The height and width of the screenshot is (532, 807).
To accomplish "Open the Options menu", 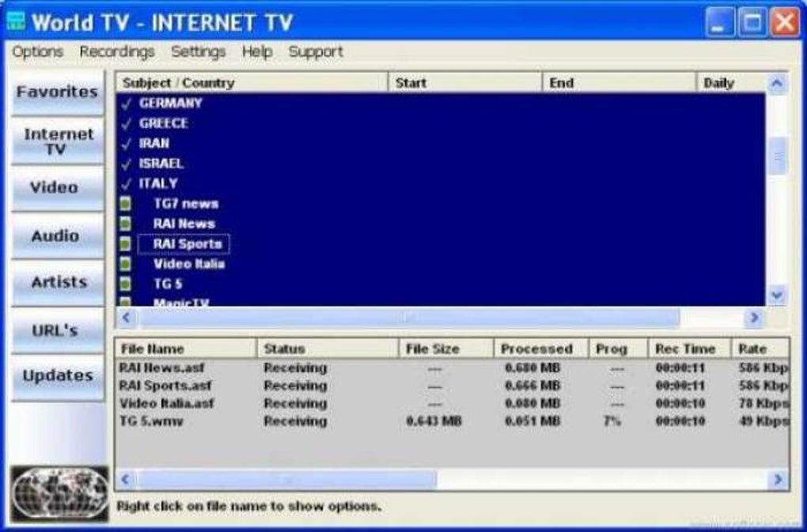I will 37,52.
